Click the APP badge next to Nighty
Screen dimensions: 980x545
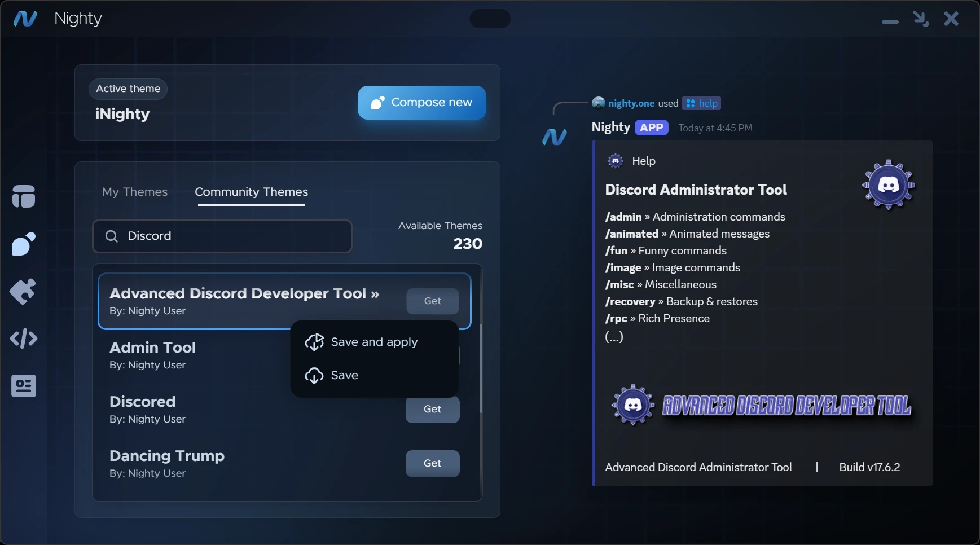[x=652, y=128]
